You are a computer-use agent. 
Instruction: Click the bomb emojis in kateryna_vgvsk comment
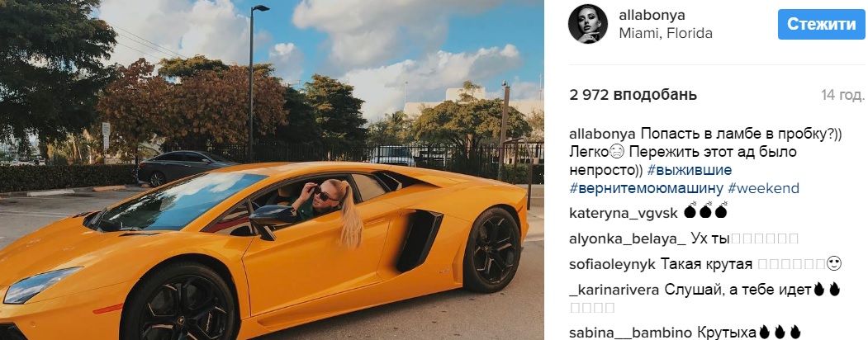pyautogui.click(x=705, y=212)
